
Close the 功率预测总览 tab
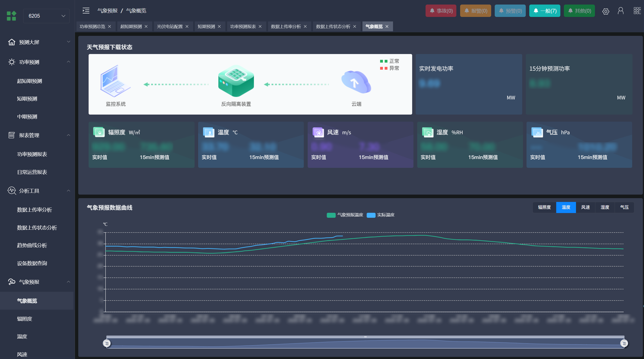[x=109, y=26]
